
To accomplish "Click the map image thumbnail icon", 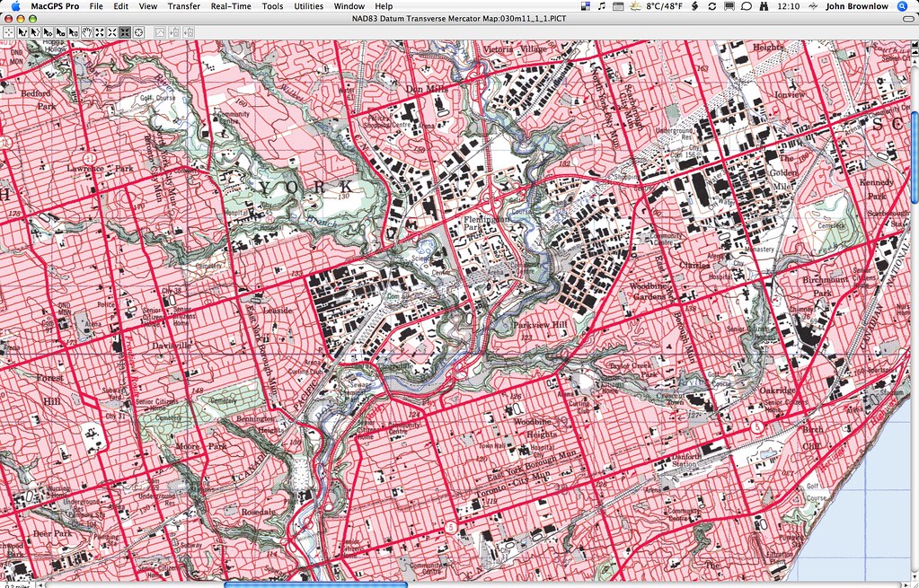I will pos(160,31).
